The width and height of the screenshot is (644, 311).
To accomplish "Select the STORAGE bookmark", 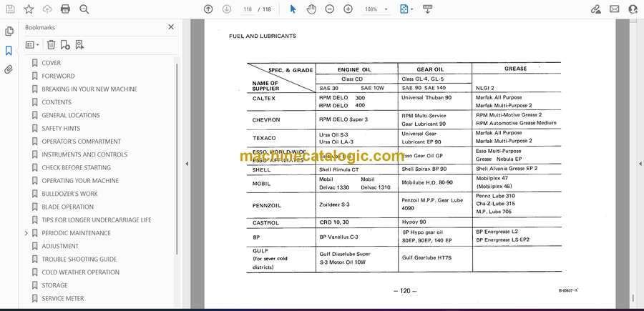I will (54, 285).
